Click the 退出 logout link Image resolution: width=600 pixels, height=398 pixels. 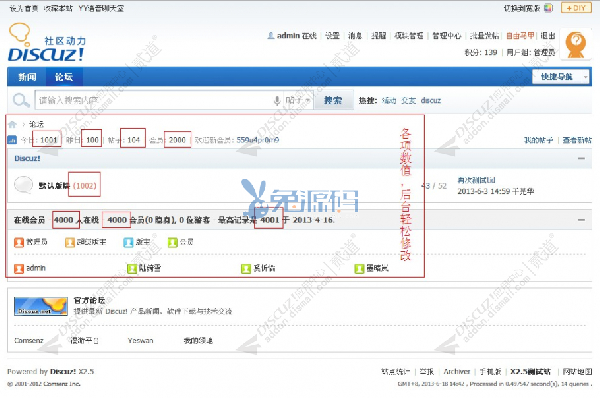coord(548,36)
